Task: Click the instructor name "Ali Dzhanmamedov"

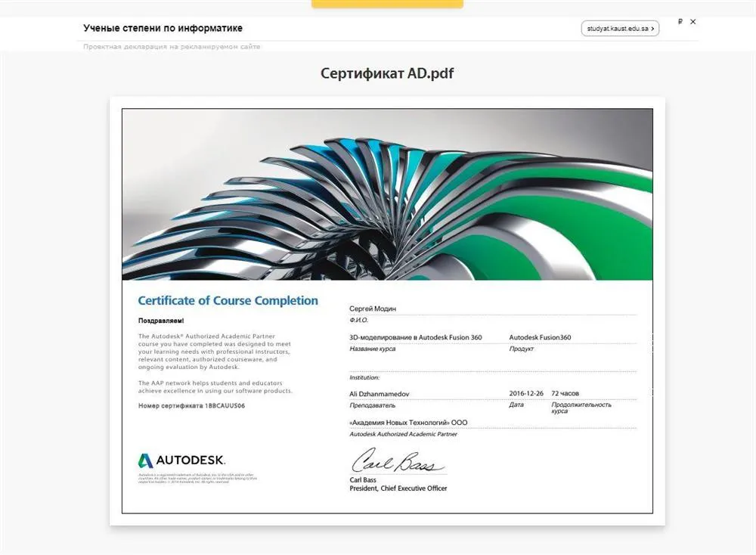Action: click(380, 394)
